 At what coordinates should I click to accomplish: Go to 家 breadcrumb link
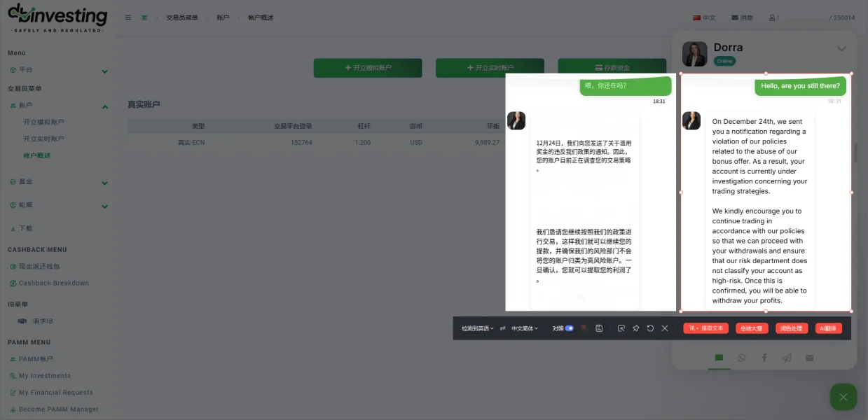pyautogui.click(x=144, y=17)
